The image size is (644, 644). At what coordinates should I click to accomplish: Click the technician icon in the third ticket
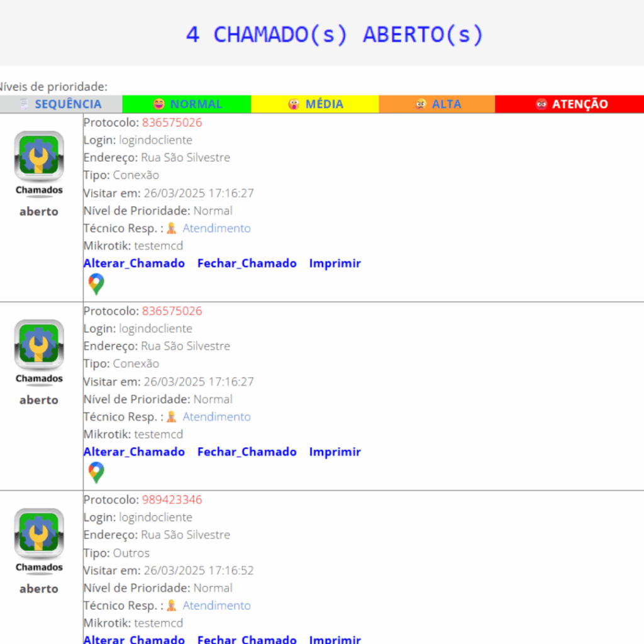click(x=172, y=606)
